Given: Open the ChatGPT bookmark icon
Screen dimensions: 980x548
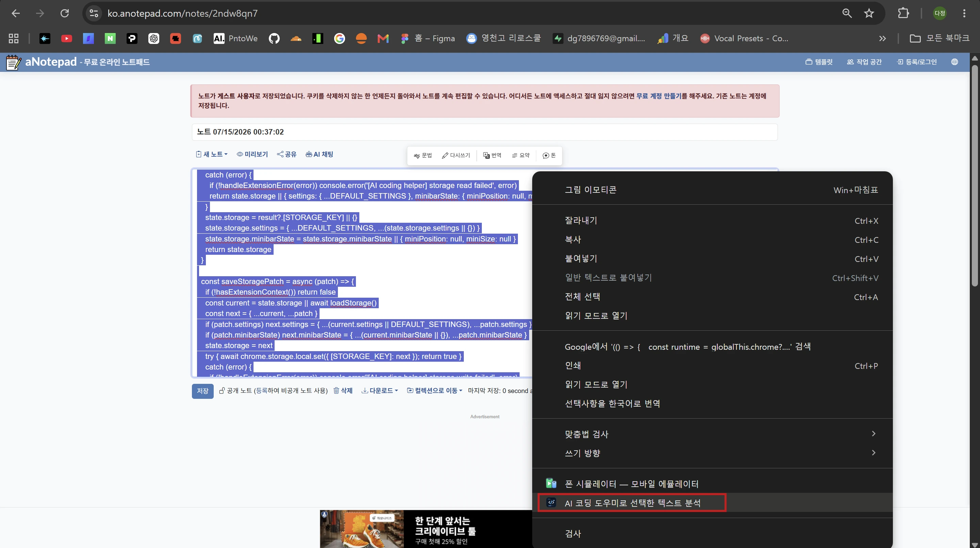Looking at the screenshot, I should [154, 38].
